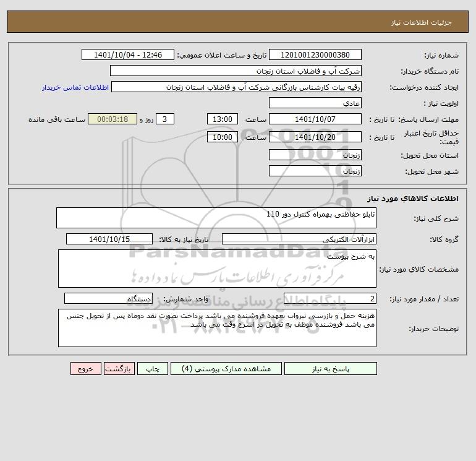Click the label مشخصات کالای مورد نیاز
The width and height of the screenshot is (476, 461).
(419, 269)
